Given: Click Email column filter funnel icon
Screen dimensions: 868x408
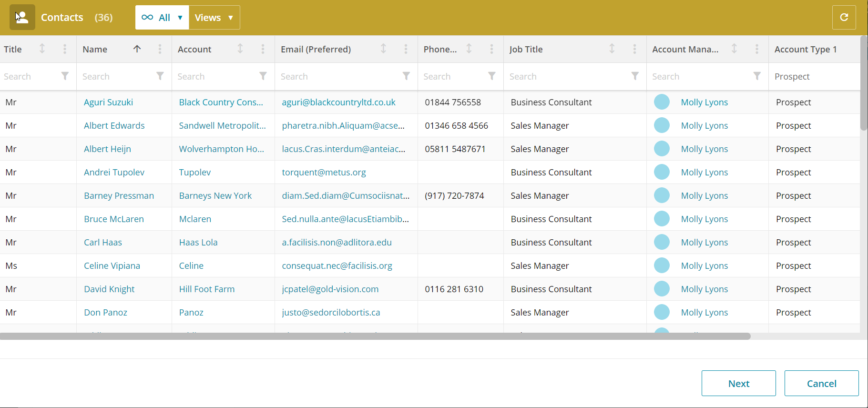Looking at the screenshot, I should [406, 76].
